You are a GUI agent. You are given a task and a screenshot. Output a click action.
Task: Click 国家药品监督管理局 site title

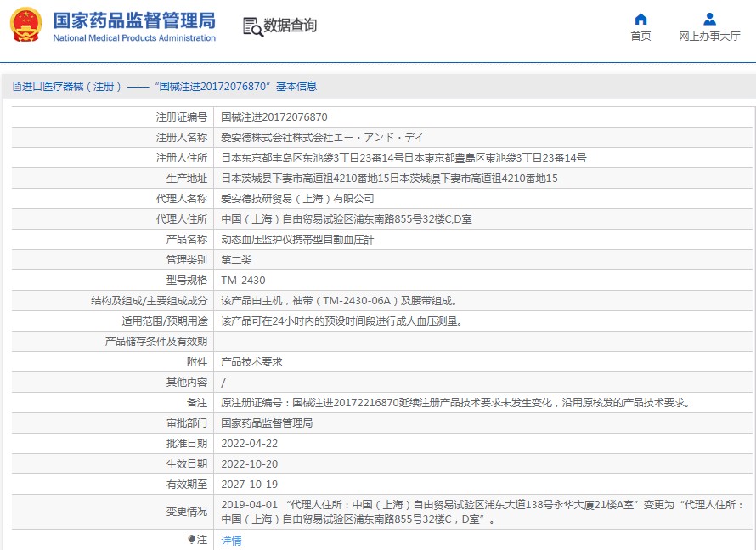[x=134, y=20]
